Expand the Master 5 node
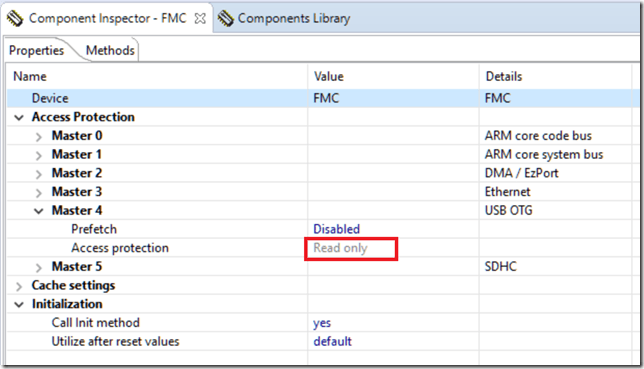The image size is (644, 369). (38, 268)
